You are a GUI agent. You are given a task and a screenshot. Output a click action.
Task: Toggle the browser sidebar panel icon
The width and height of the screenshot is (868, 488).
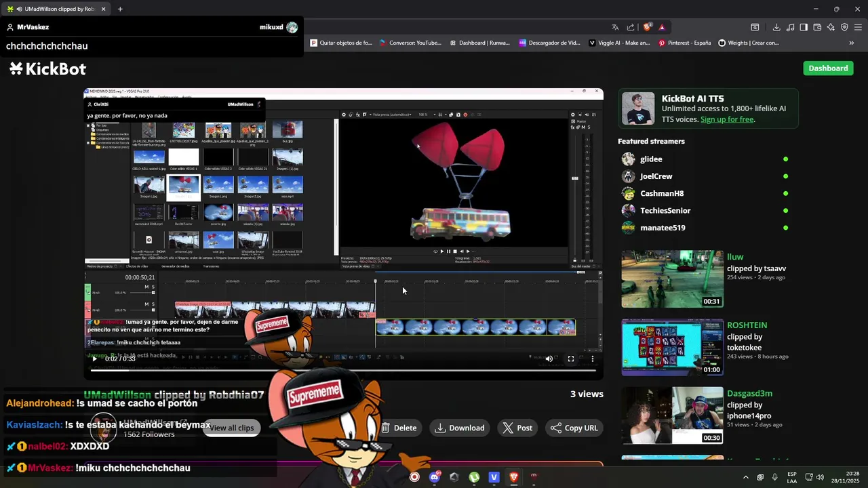804,27
